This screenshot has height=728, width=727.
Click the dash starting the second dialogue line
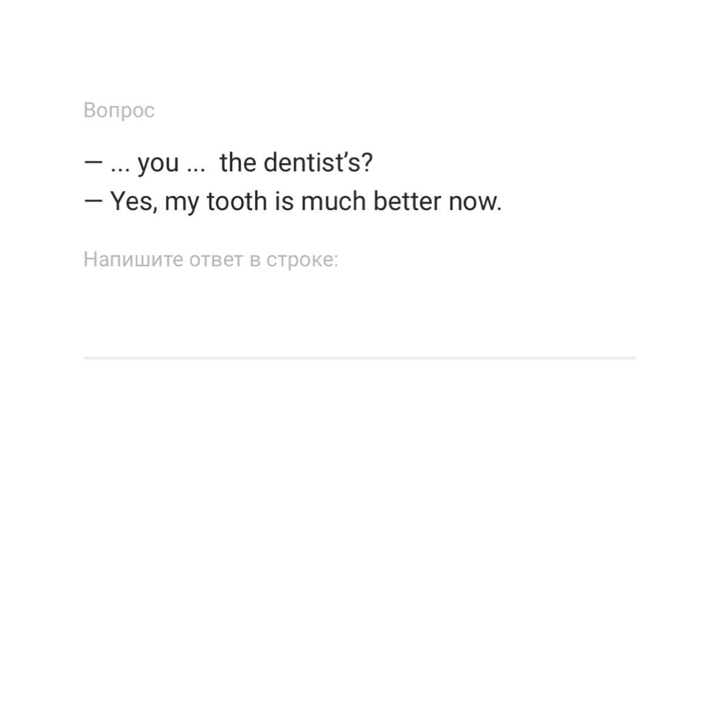tap(93, 201)
